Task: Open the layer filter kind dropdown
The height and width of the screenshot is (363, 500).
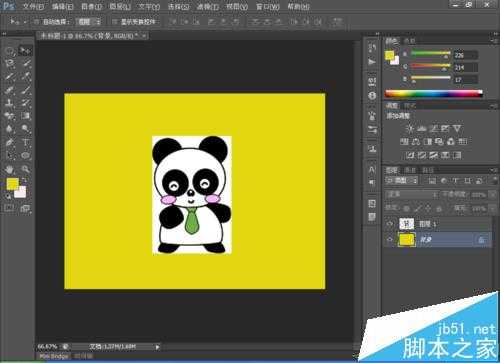Action: 401,181
